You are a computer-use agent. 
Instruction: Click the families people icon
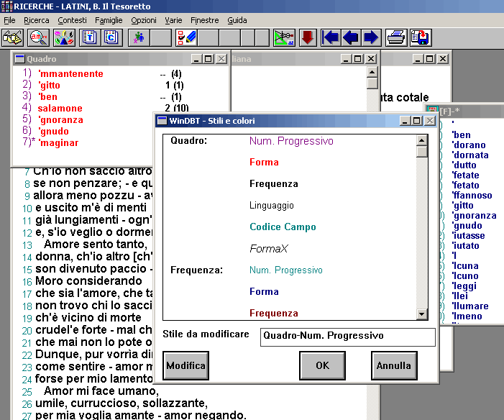[x=139, y=37]
